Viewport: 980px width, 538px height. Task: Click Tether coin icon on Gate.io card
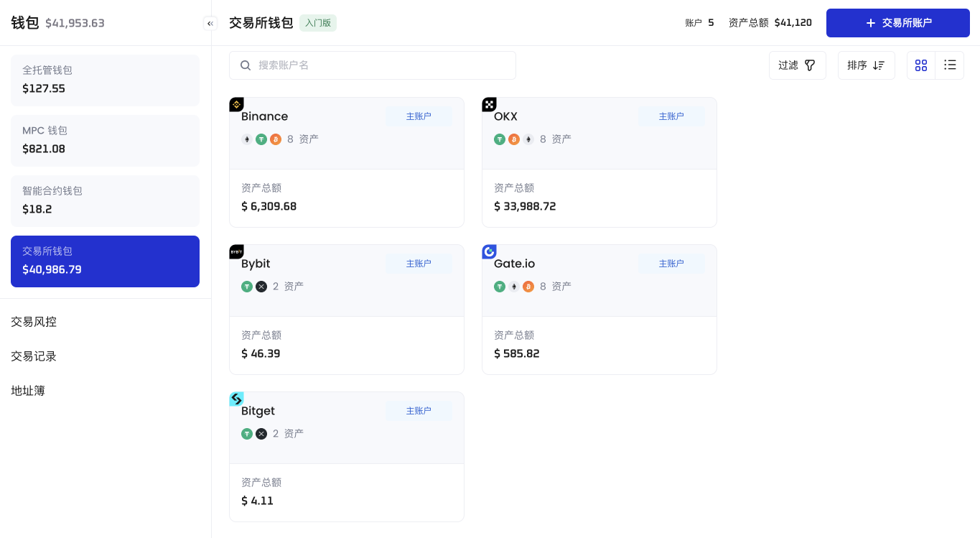[x=500, y=287]
